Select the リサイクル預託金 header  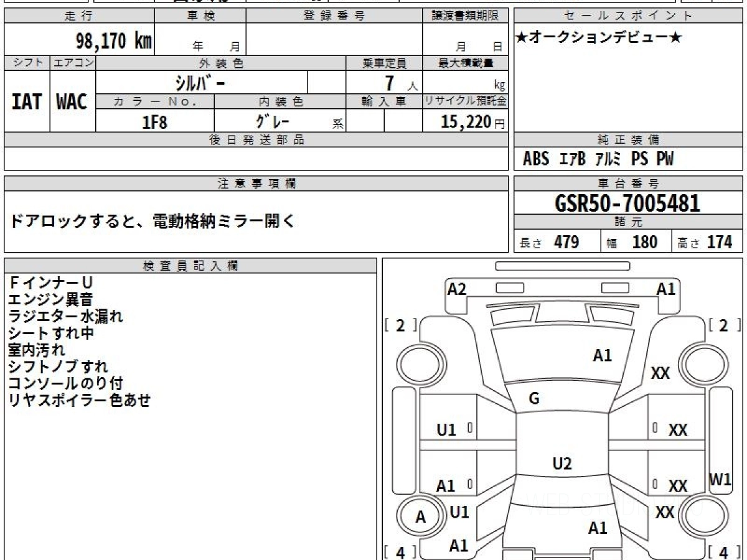tap(466, 101)
